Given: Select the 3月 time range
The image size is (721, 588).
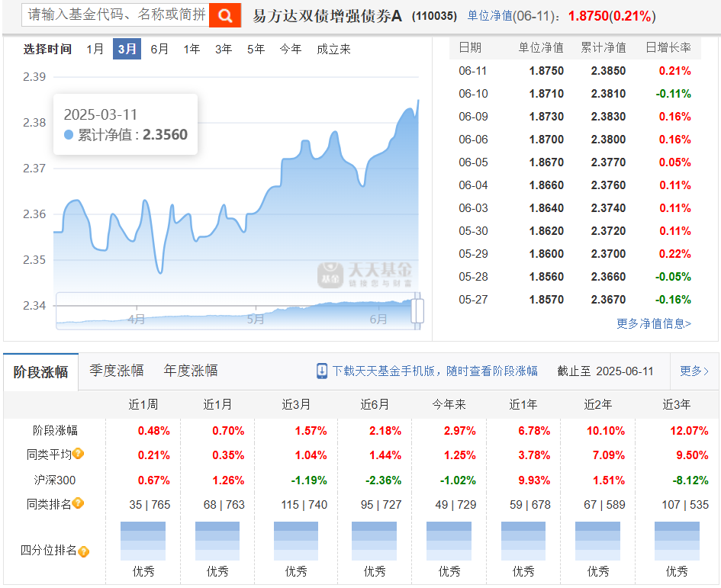Looking at the screenshot, I should [x=127, y=49].
